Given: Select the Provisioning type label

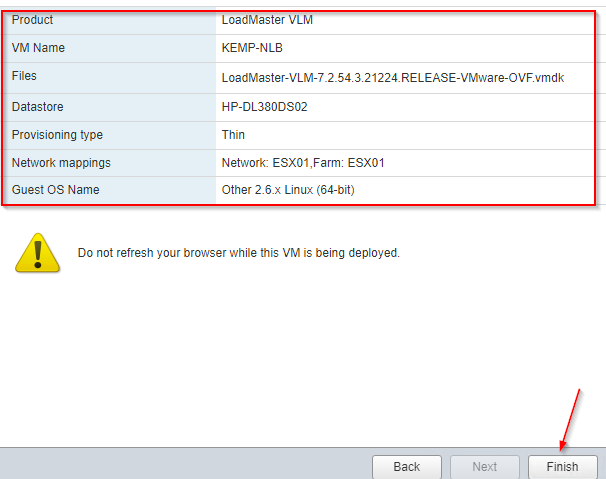Looking at the screenshot, I should pos(57,135).
